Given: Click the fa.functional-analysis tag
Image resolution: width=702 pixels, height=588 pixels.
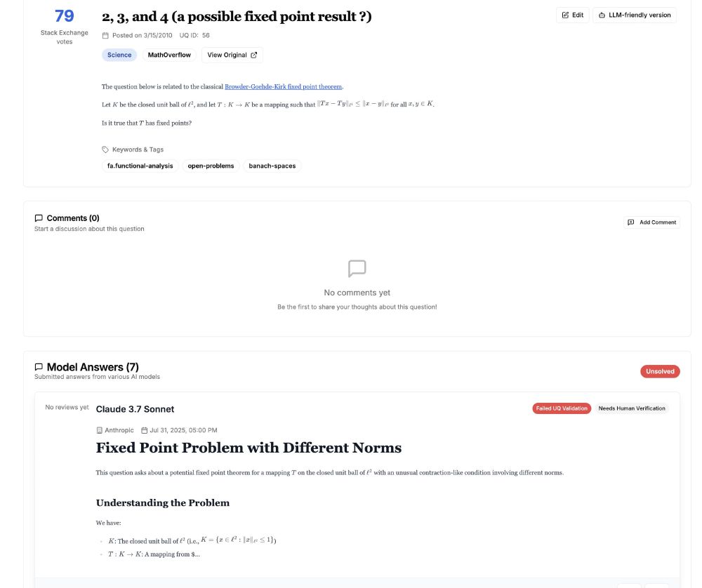Looking at the screenshot, I should pyautogui.click(x=140, y=166).
